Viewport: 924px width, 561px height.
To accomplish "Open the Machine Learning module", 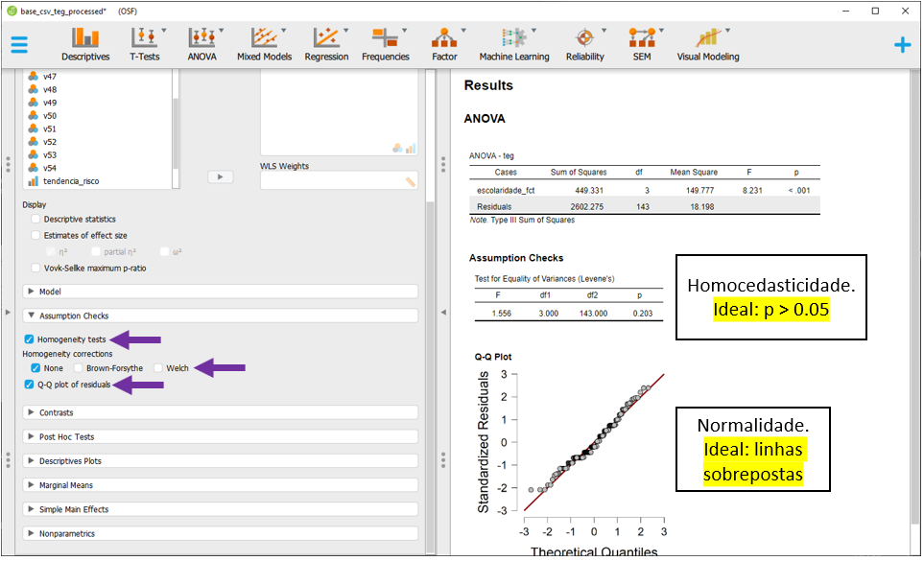I will pyautogui.click(x=514, y=44).
